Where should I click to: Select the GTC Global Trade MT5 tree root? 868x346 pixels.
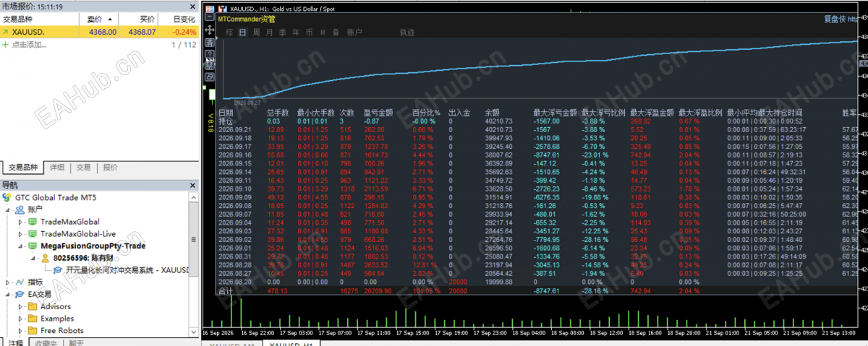pos(56,197)
